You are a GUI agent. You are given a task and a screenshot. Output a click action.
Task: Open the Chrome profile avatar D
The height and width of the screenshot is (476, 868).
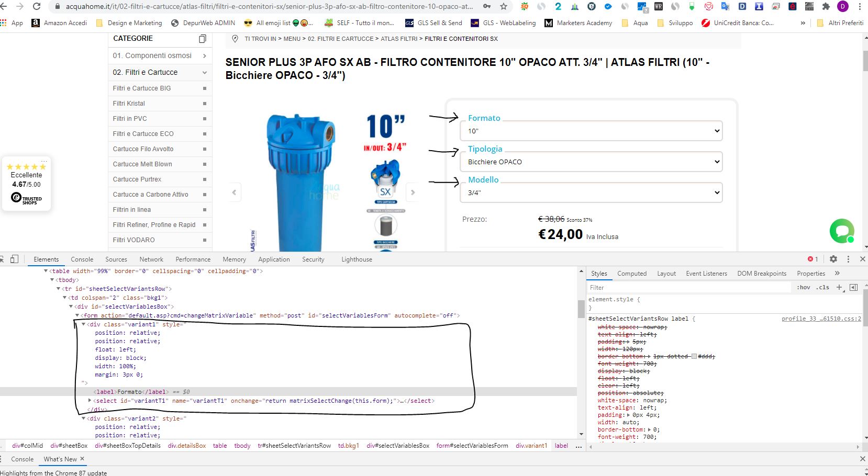click(843, 7)
